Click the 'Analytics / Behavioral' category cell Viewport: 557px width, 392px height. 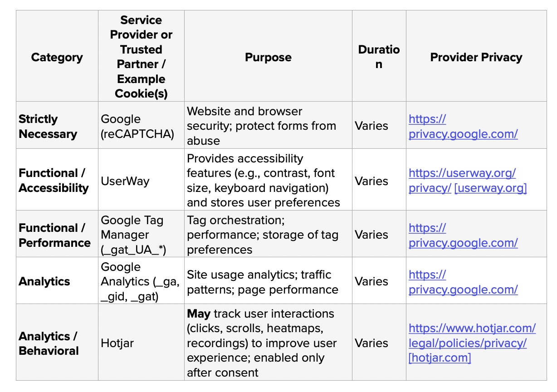[x=49, y=343]
